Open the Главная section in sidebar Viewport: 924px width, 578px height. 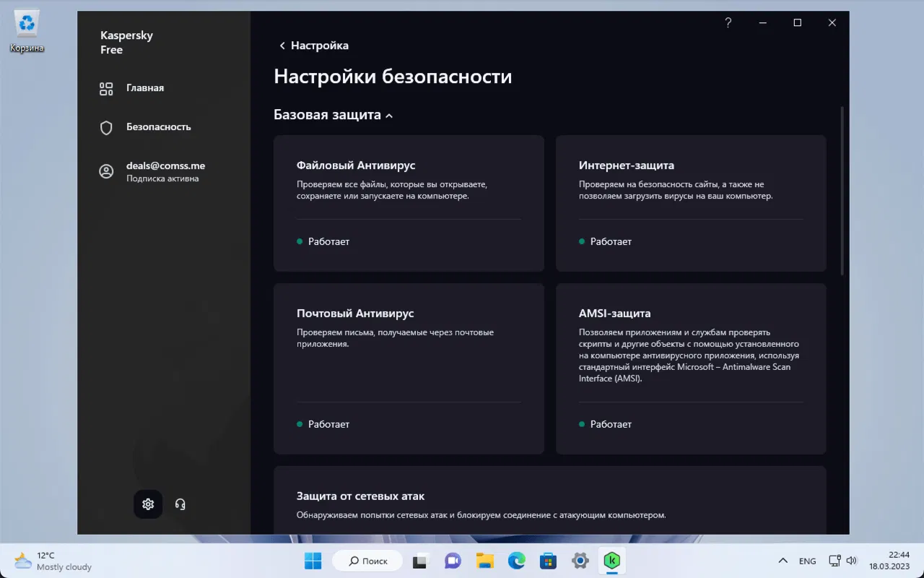[132, 88]
